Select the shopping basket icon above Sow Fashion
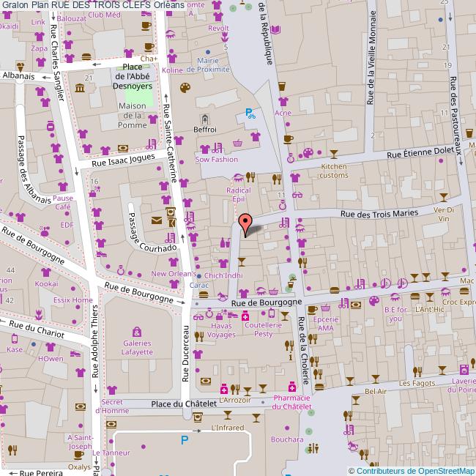 pos(237,144)
